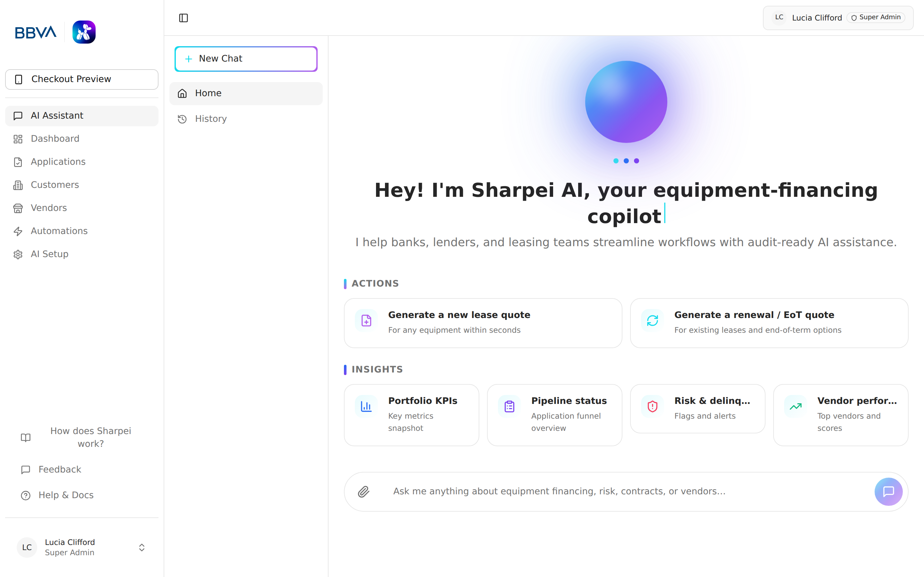Click the Automations lightning bolt icon
The image size is (924, 577).
[18, 231]
